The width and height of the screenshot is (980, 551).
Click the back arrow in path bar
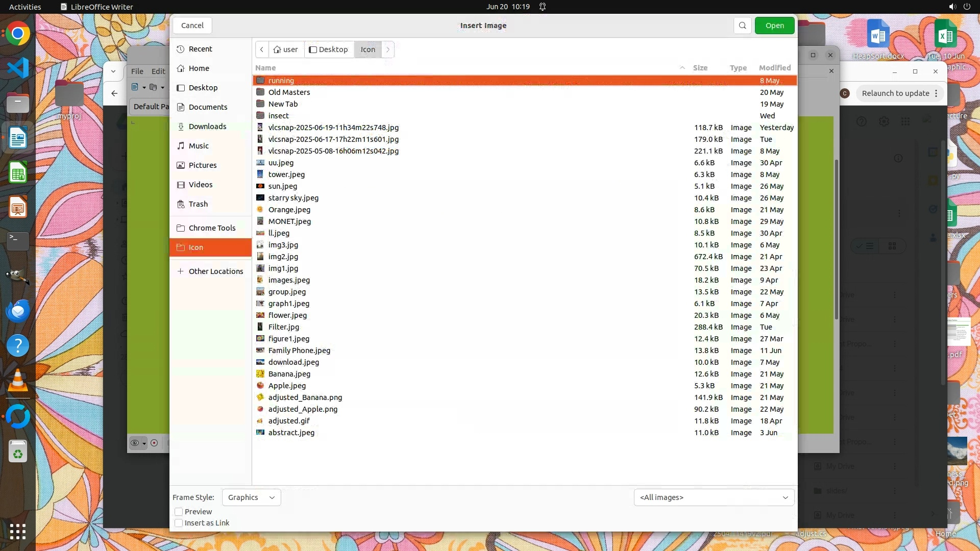tap(262, 49)
